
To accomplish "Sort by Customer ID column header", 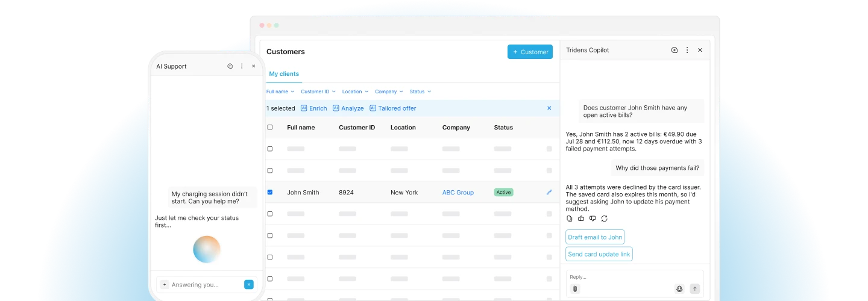I will (x=357, y=128).
